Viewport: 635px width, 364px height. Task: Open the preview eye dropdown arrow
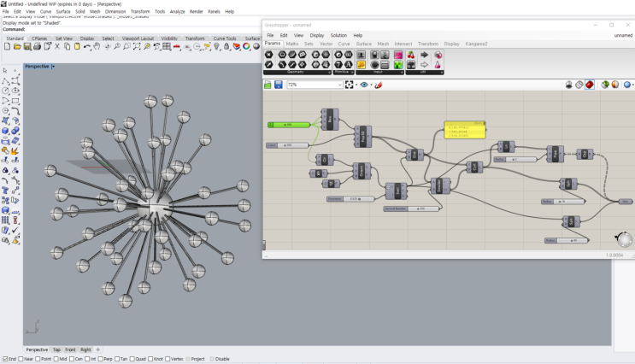[371, 85]
